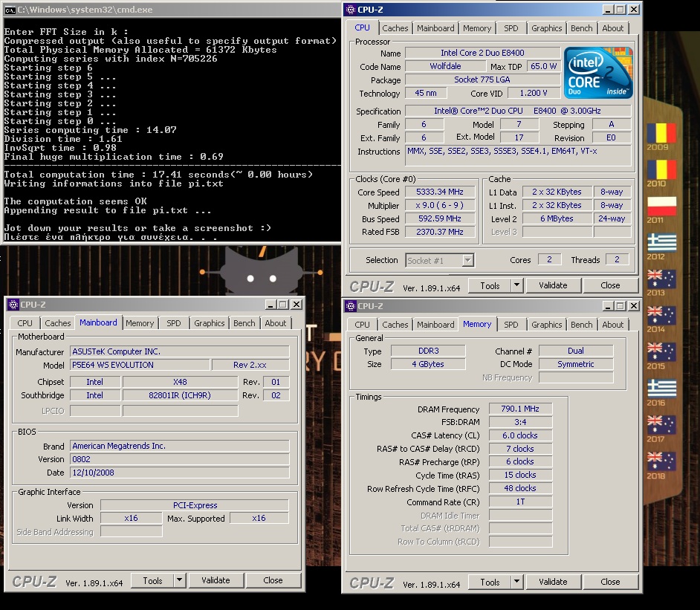Open Graphics tab in the CPU window
The image size is (700, 610).
(x=546, y=28)
